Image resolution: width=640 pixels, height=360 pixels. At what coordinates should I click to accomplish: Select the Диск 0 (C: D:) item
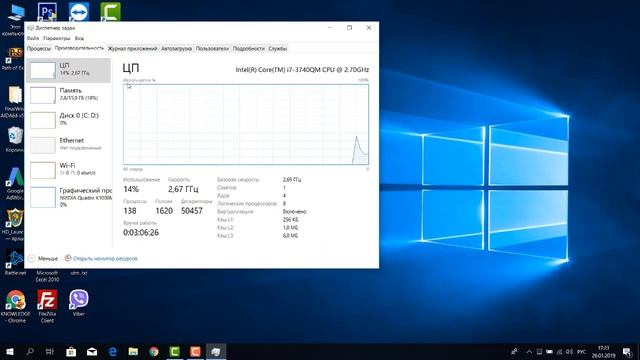pyautogui.click(x=69, y=120)
